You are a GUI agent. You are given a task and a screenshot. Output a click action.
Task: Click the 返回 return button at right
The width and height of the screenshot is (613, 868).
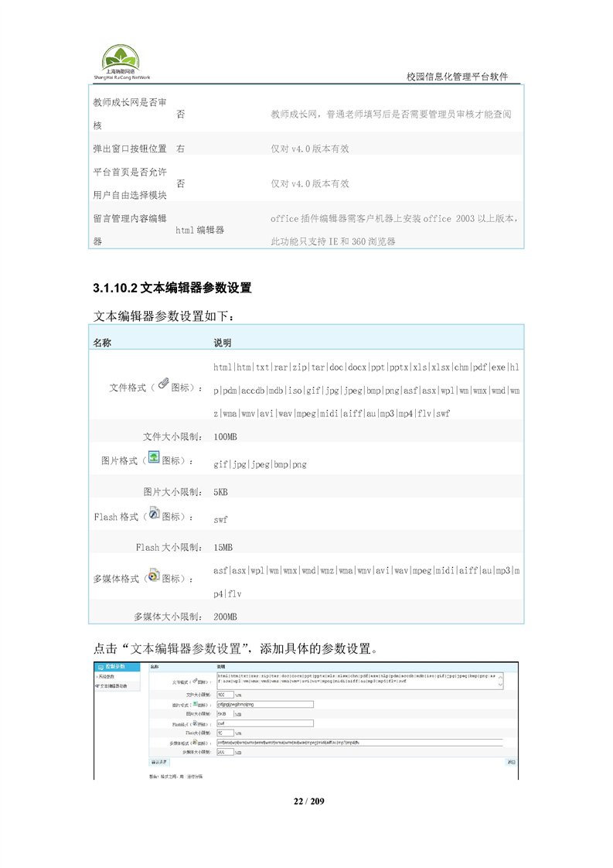coord(511,762)
